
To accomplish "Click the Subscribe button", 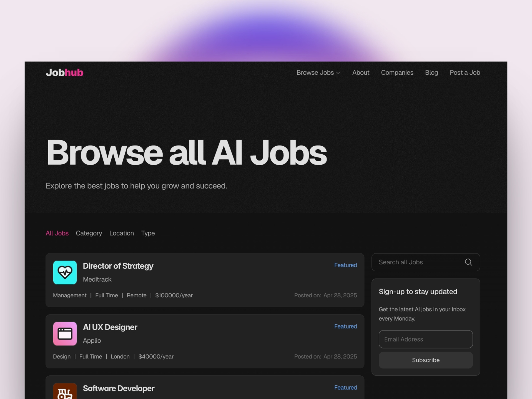I will coord(426,360).
